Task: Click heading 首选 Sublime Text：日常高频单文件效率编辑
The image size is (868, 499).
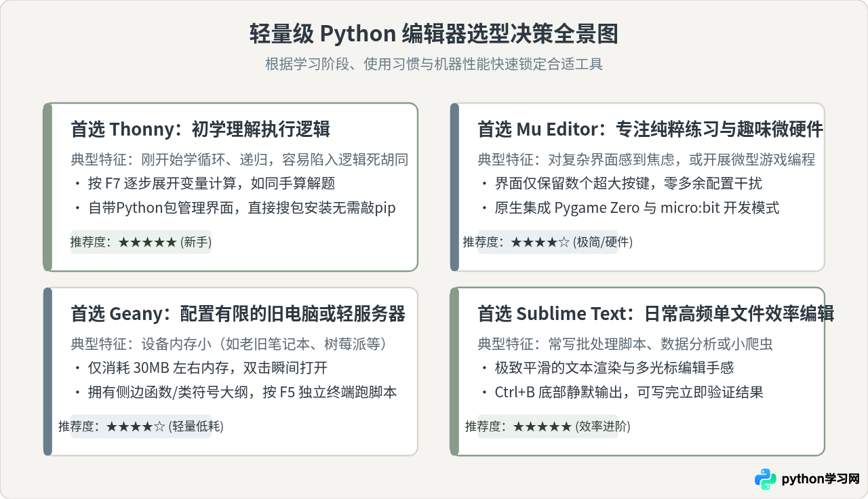Action: point(656,313)
